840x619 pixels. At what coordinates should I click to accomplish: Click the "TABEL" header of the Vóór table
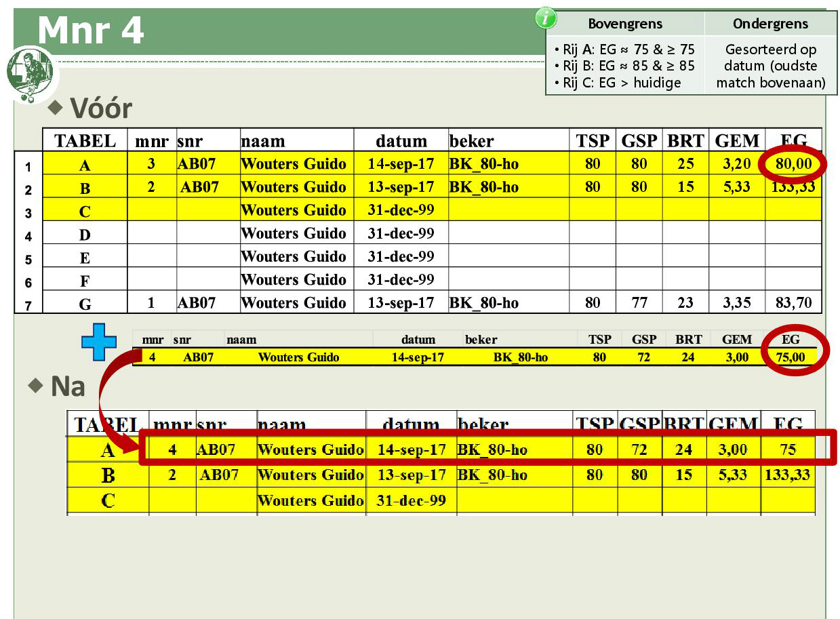85,141
